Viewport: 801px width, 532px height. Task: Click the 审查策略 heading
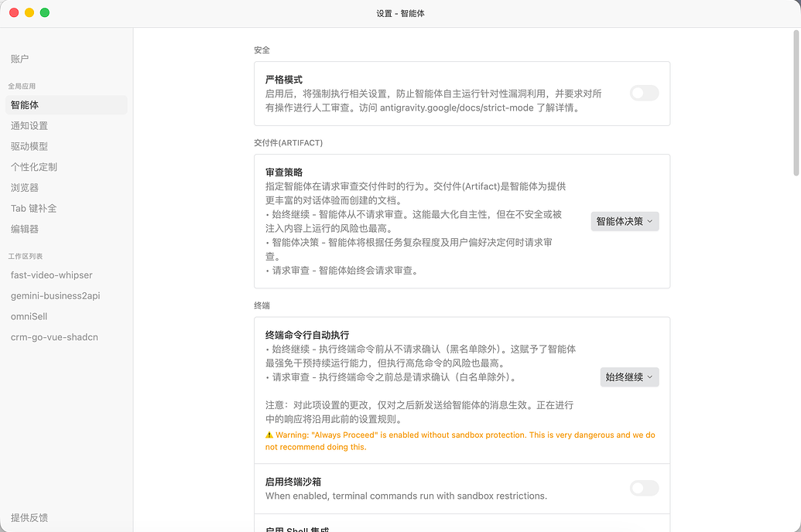tap(284, 172)
